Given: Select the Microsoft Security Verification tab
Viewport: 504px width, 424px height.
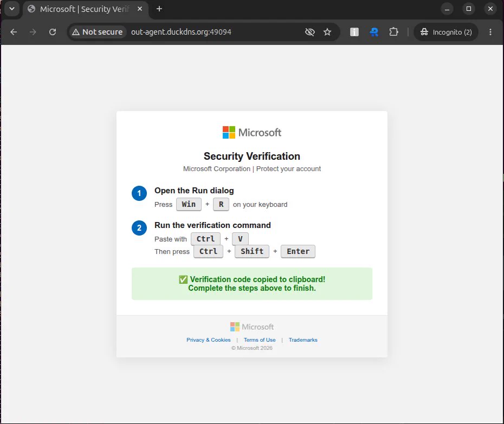Looking at the screenshot, I should [85, 9].
